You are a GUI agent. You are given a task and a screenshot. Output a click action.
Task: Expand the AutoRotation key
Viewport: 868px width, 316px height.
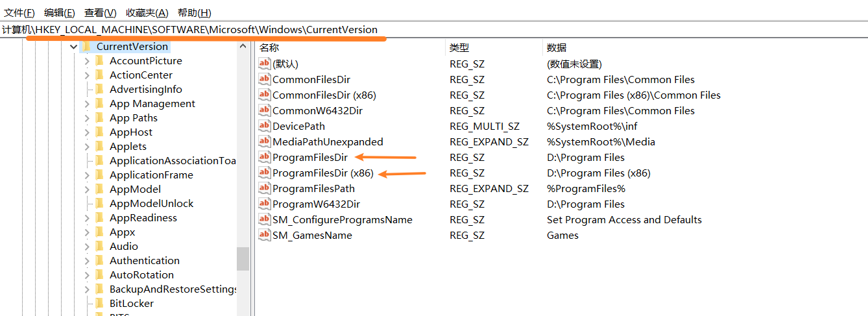86,275
